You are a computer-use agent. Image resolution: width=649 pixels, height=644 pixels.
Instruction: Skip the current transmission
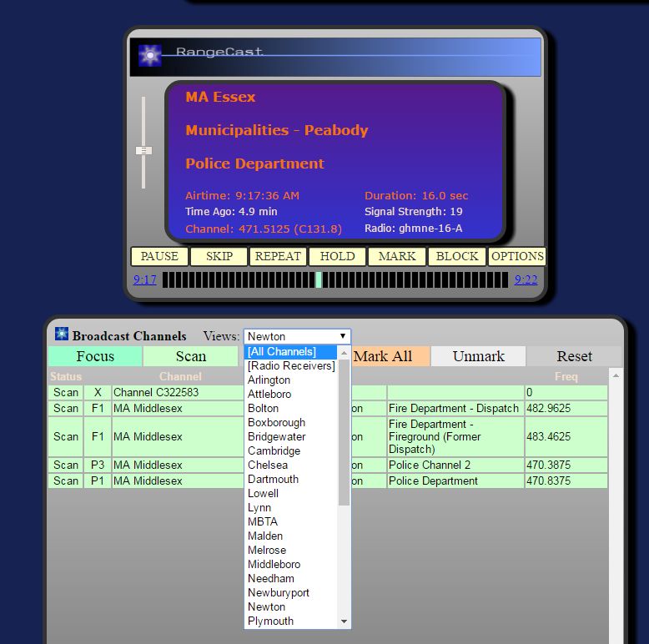(219, 256)
